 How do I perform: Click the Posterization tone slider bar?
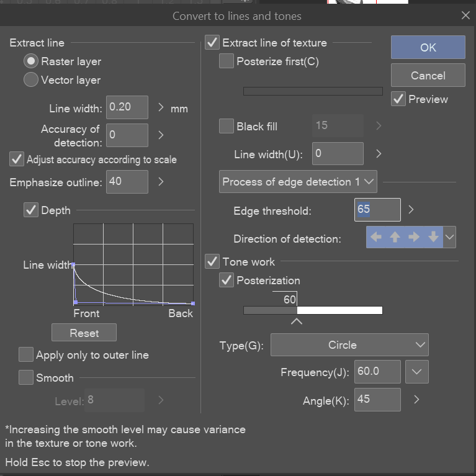coord(313,310)
